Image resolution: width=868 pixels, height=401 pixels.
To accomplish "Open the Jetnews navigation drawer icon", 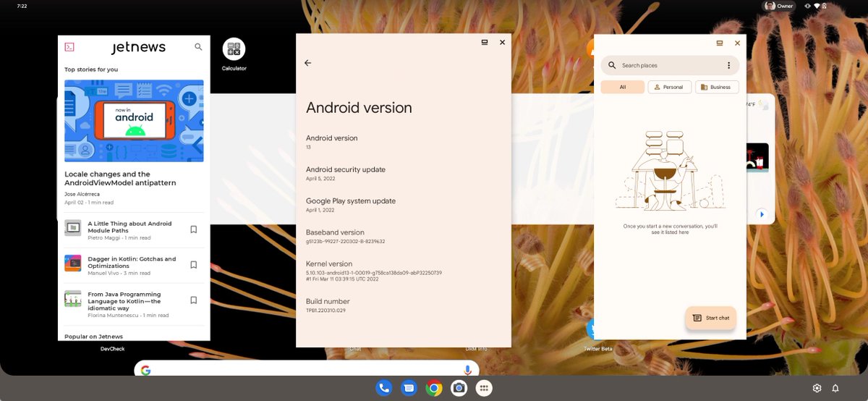I will (69, 47).
